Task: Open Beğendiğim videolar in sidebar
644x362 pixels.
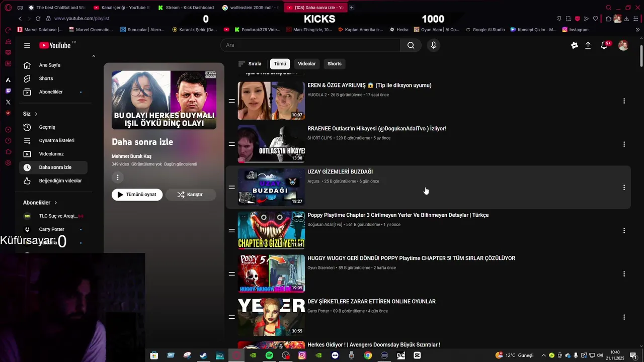Action: click(53, 181)
